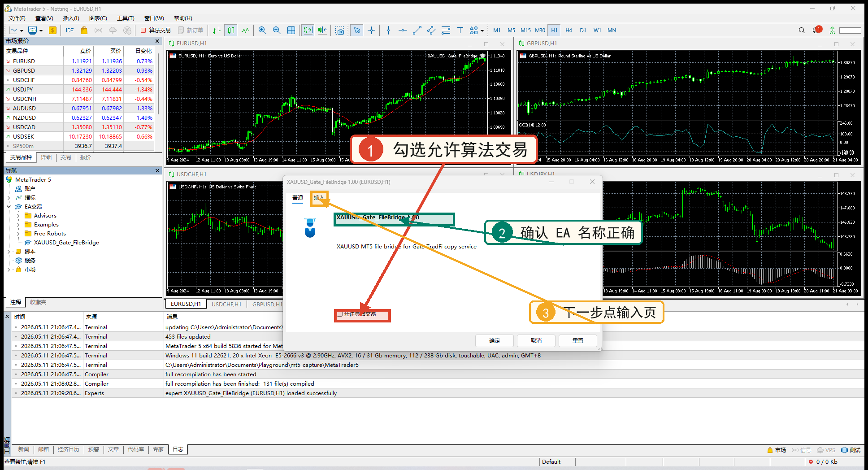Click the Cancel (取消) dialog button

point(536,341)
